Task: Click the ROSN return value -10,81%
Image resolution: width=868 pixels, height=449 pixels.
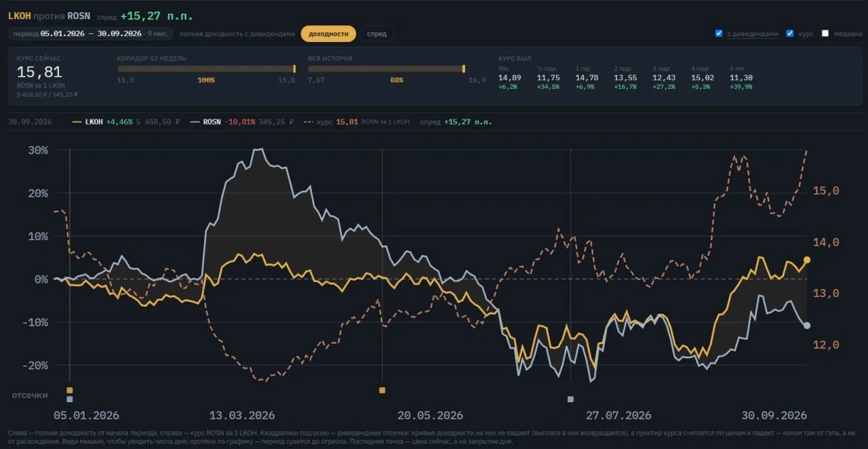Action: point(240,122)
